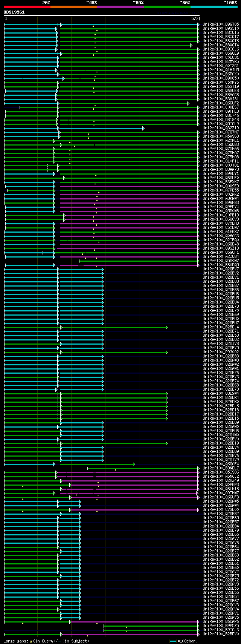The image size is (241, 644).
Task: Select the UniRef100_Q2Q1V8 label
Action: tap(221, 344)
